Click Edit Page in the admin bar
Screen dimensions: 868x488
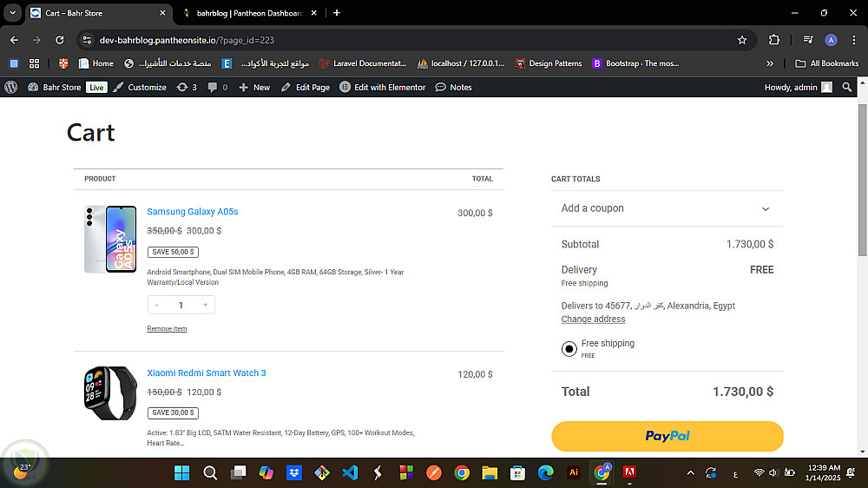pyautogui.click(x=306, y=87)
